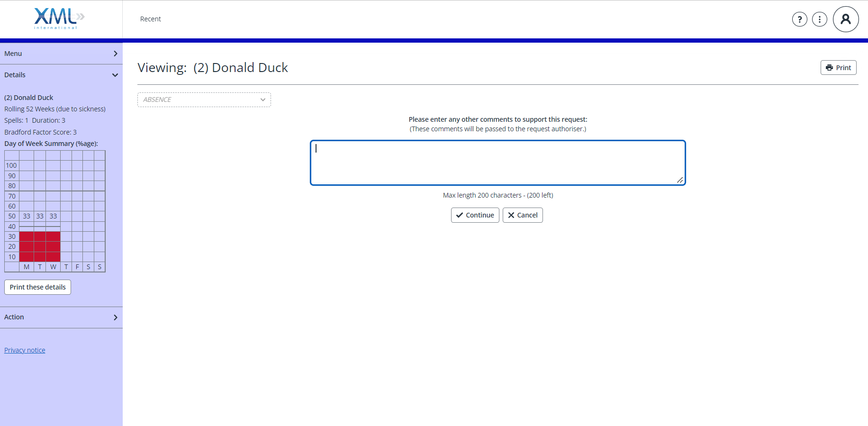The height and width of the screenshot is (426, 868).
Task: Open the ABSENCE dropdown
Action: coord(204,100)
